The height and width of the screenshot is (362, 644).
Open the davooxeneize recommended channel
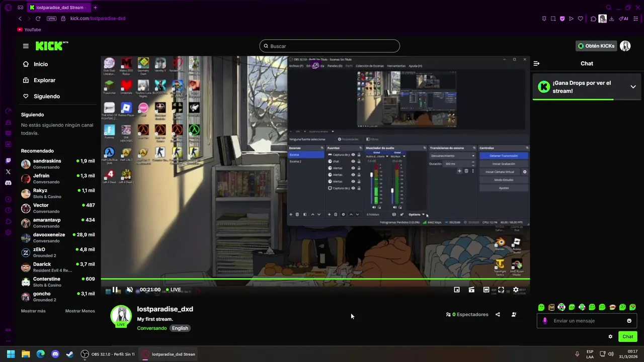[58, 237]
